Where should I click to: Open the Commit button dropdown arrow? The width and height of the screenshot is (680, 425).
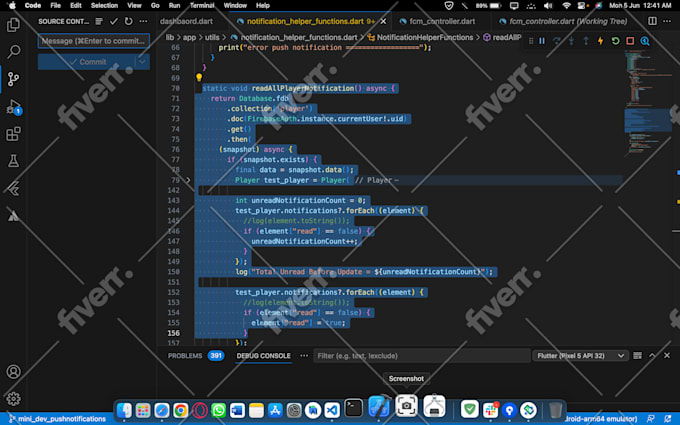click(142, 62)
